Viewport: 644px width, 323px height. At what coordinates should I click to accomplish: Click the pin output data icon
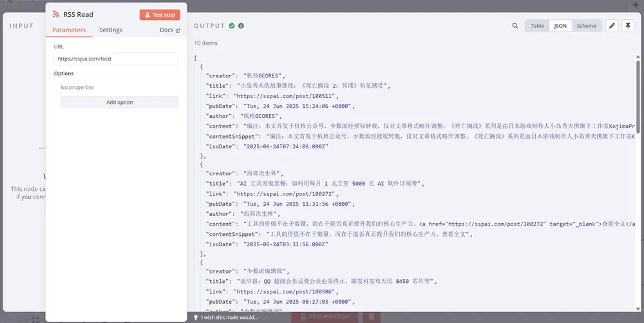628,26
